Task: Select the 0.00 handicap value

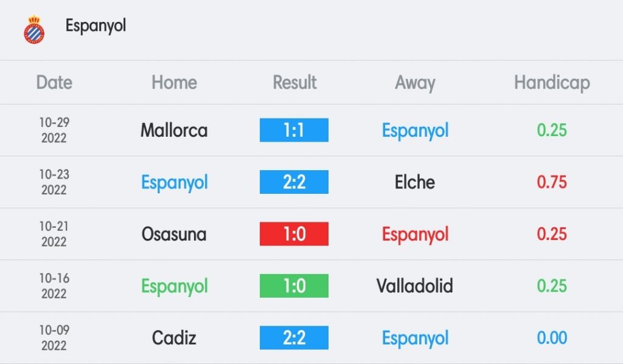Action: (552, 338)
